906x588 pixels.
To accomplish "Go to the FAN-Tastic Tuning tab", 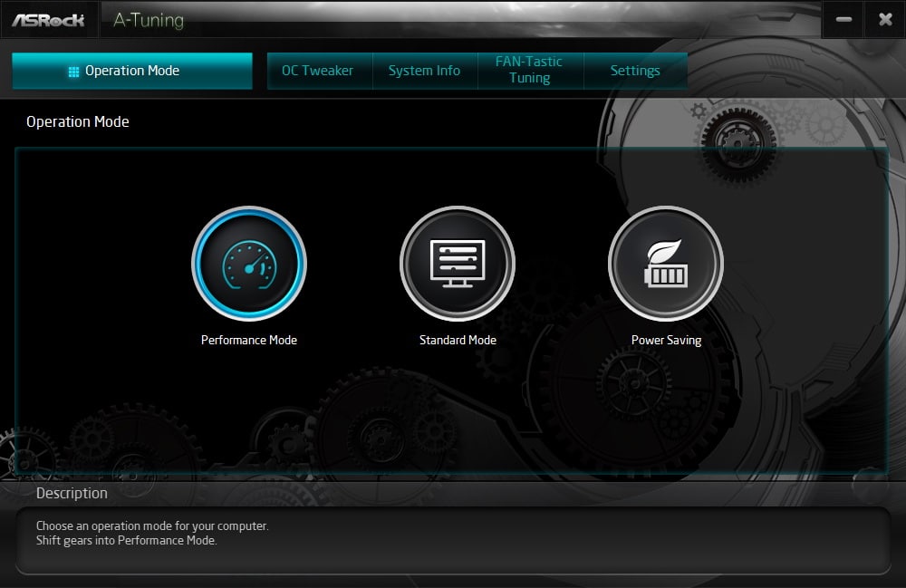I will coord(529,71).
